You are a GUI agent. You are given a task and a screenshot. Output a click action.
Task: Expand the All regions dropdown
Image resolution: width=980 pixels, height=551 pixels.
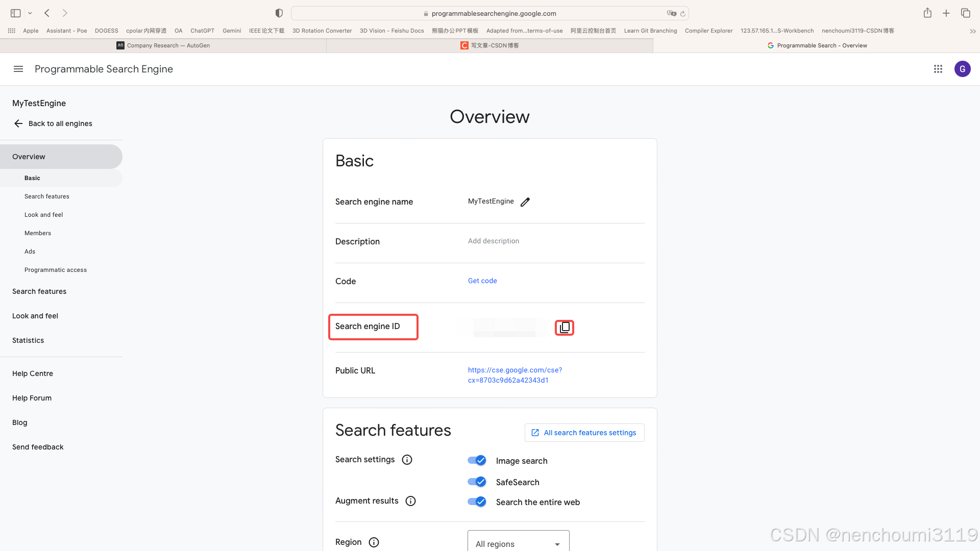(518, 543)
